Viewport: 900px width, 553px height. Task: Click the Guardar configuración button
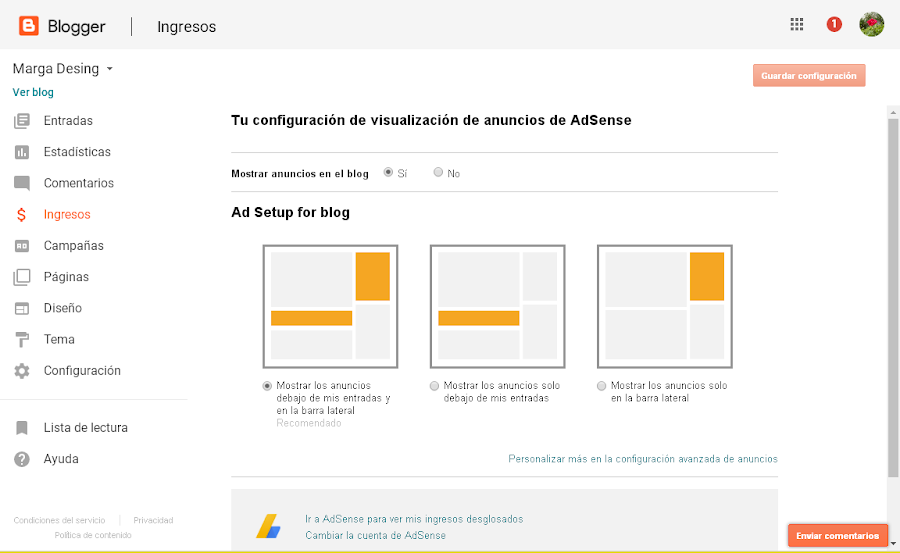[x=809, y=75]
